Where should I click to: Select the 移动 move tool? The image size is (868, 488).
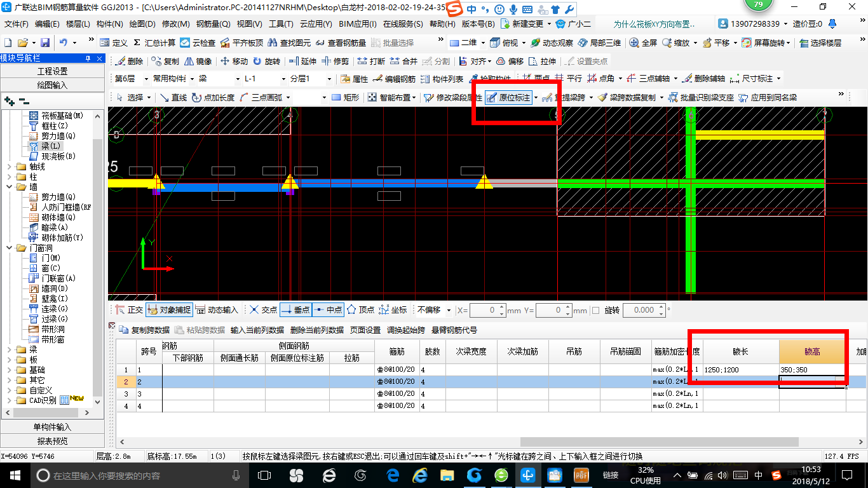(x=234, y=61)
